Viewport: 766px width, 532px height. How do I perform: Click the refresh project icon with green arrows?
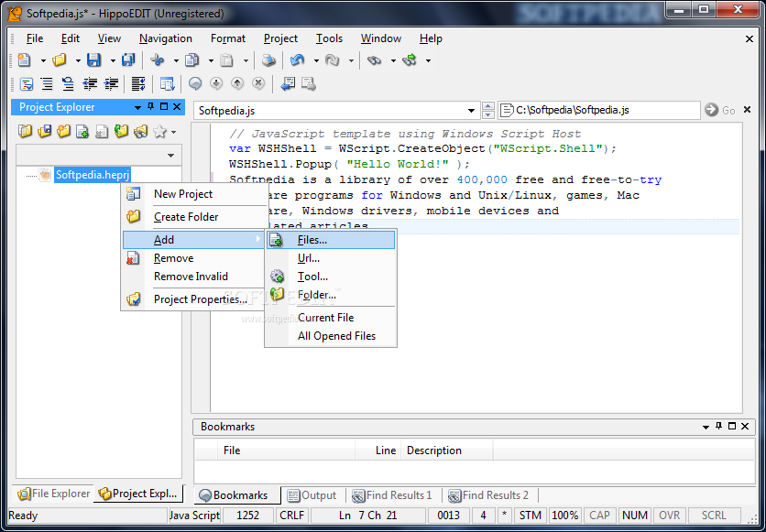121,131
